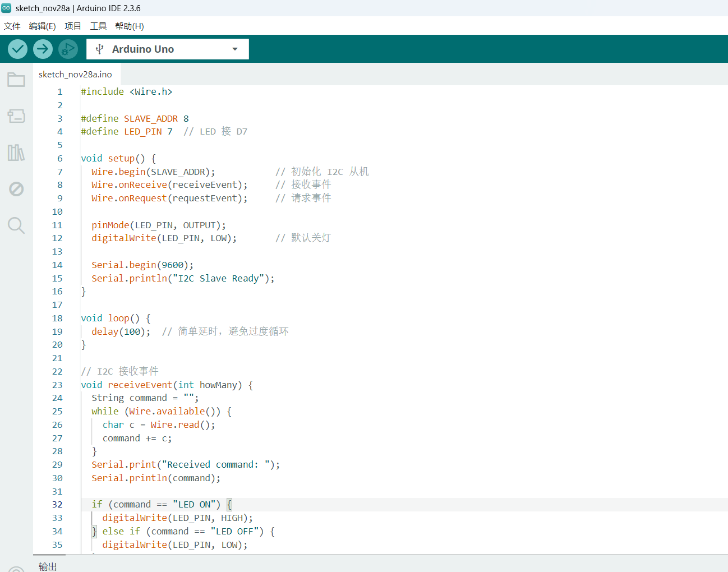Click the Arduino logo in the title bar
The width and height of the screenshot is (728, 572).
(x=6, y=8)
